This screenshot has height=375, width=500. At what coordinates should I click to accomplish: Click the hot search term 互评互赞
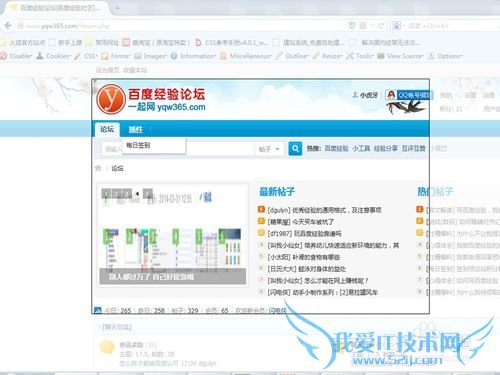tap(413, 148)
